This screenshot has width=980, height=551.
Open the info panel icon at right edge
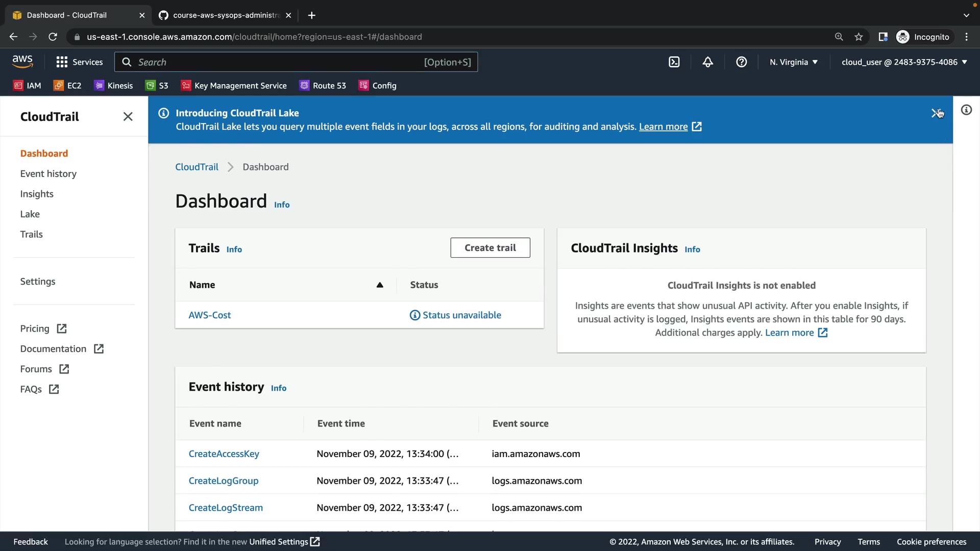(966, 110)
